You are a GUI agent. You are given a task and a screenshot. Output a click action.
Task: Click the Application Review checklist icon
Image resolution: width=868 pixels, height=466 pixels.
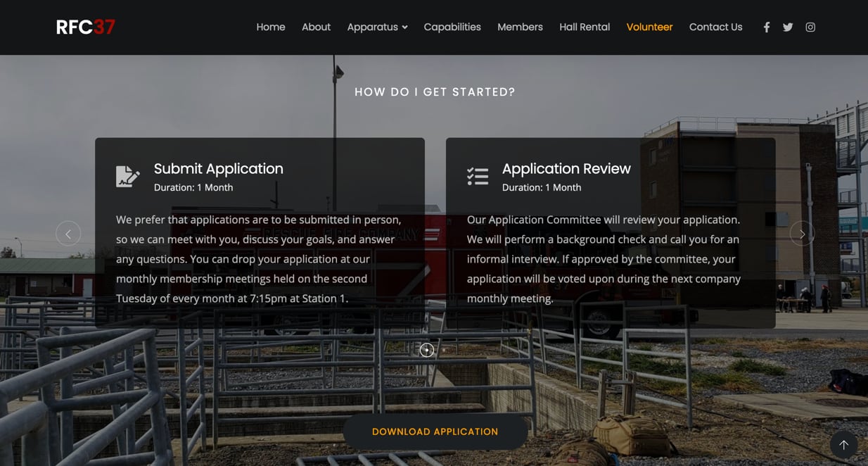tap(478, 176)
